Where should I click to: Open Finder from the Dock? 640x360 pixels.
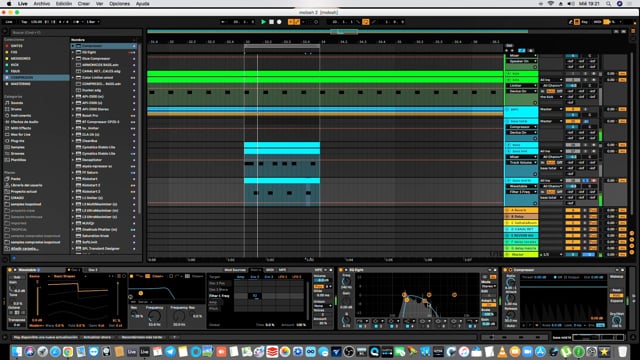[17, 351]
